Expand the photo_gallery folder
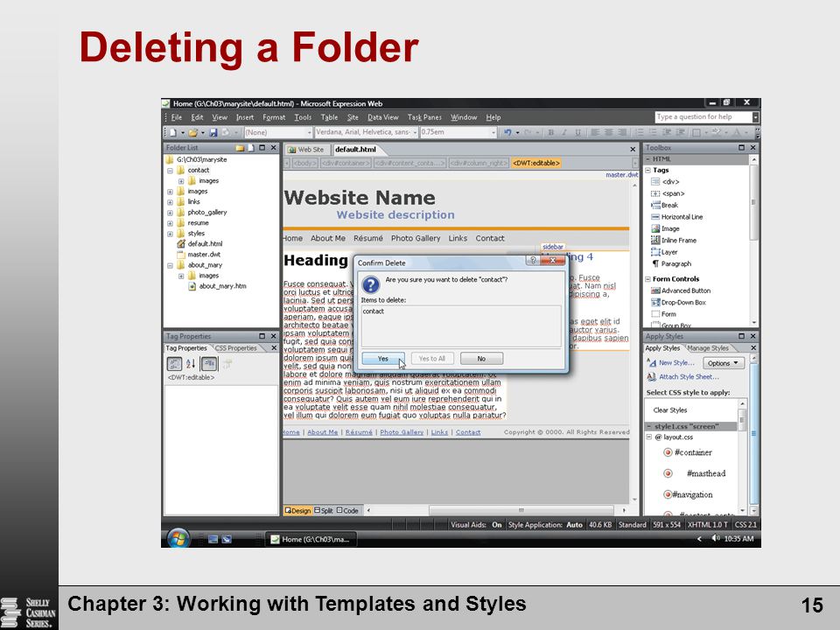This screenshot has width=840, height=630. click(x=170, y=213)
